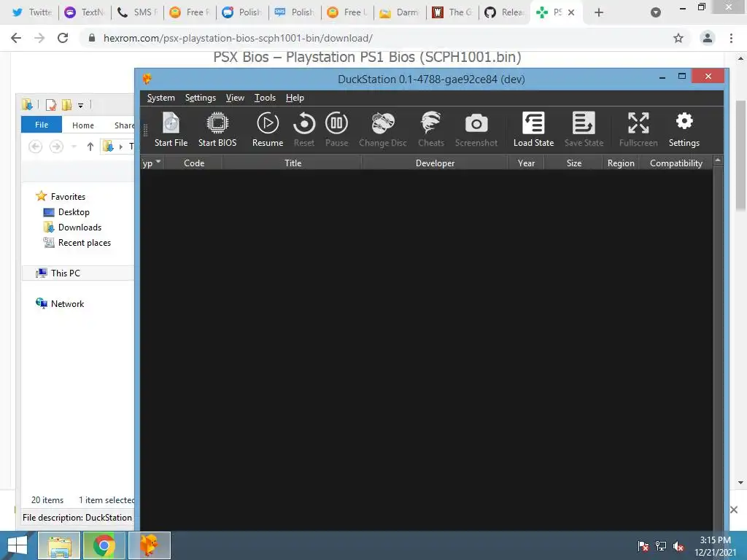Click the File Explorer taskbar icon
Screen dimensions: 747x560
click(x=59, y=545)
